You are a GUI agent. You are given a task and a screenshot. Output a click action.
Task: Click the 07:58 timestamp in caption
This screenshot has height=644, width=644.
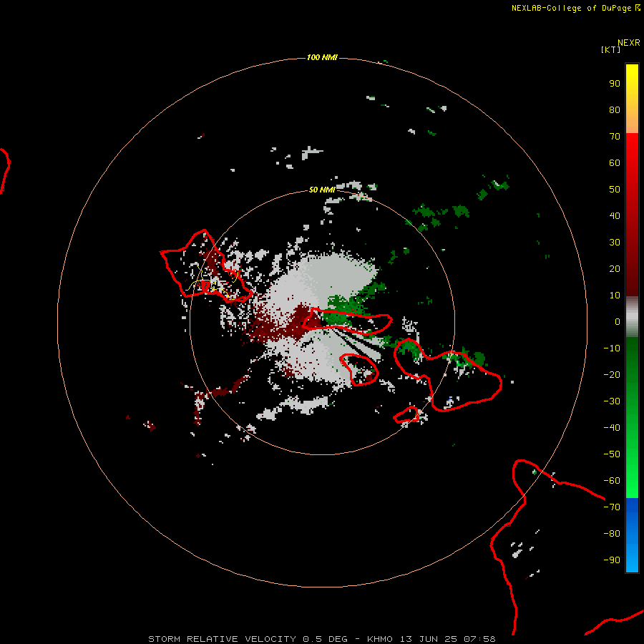point(479,639)
